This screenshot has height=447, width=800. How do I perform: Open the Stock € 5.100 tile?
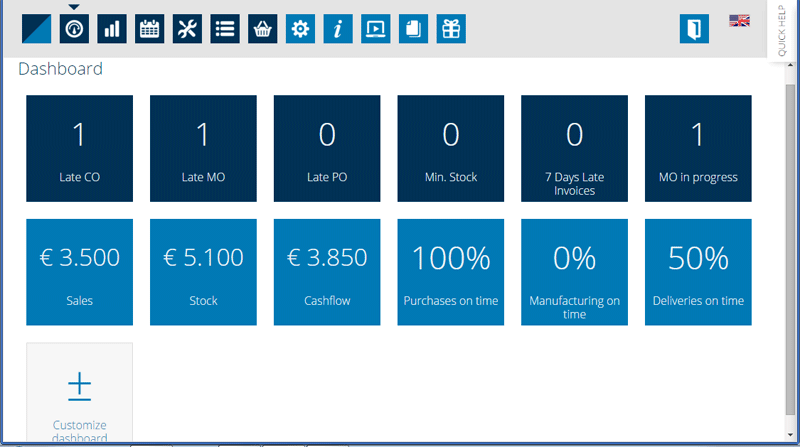tap(203, 272)
